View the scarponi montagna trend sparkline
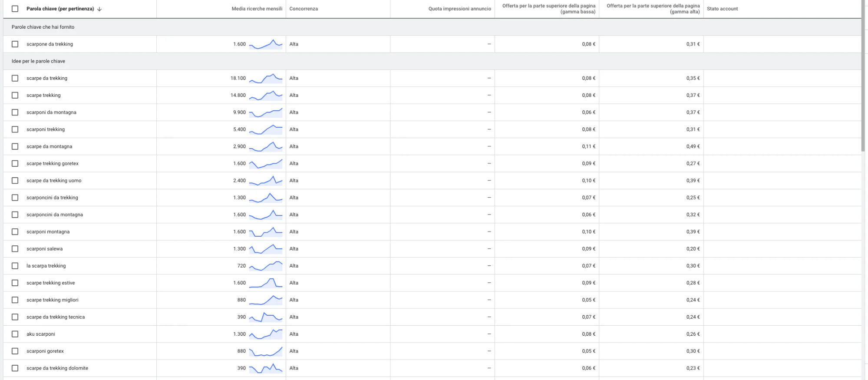 (x=266, y=231)
